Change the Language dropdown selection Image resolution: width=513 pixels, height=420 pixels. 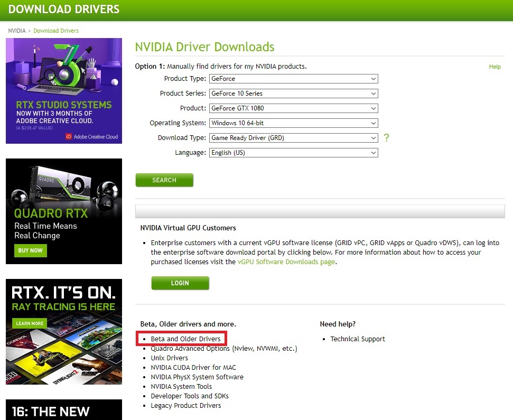293,153
